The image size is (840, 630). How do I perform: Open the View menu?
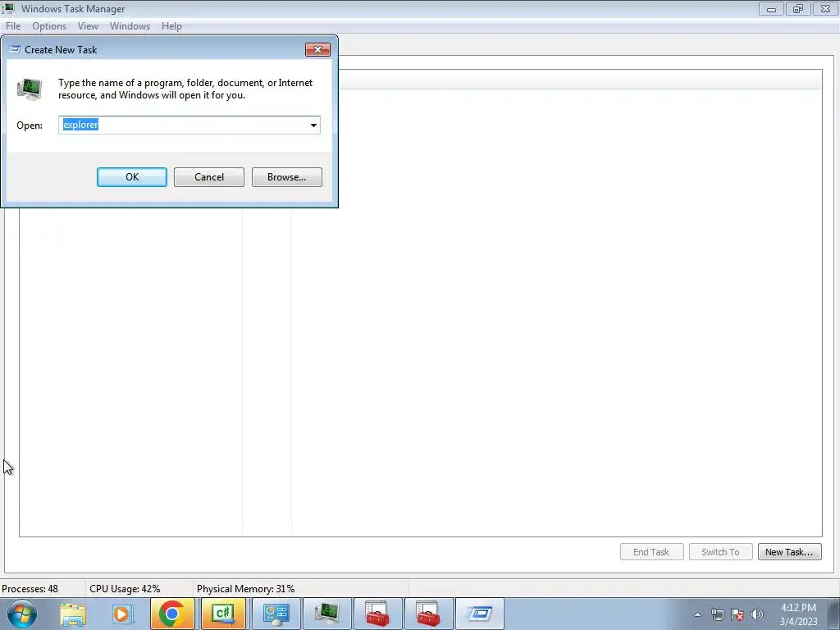click(x=88, y=26)
